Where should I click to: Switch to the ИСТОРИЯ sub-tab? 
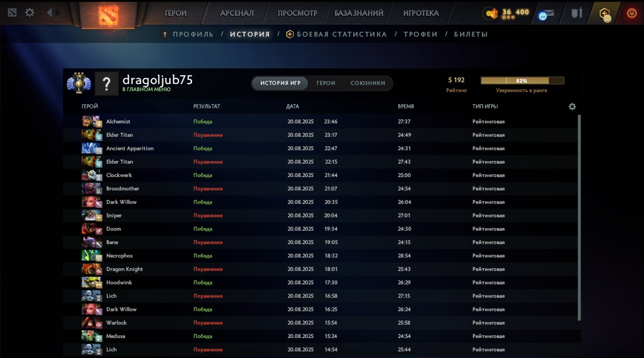click(x=250, y=34)
